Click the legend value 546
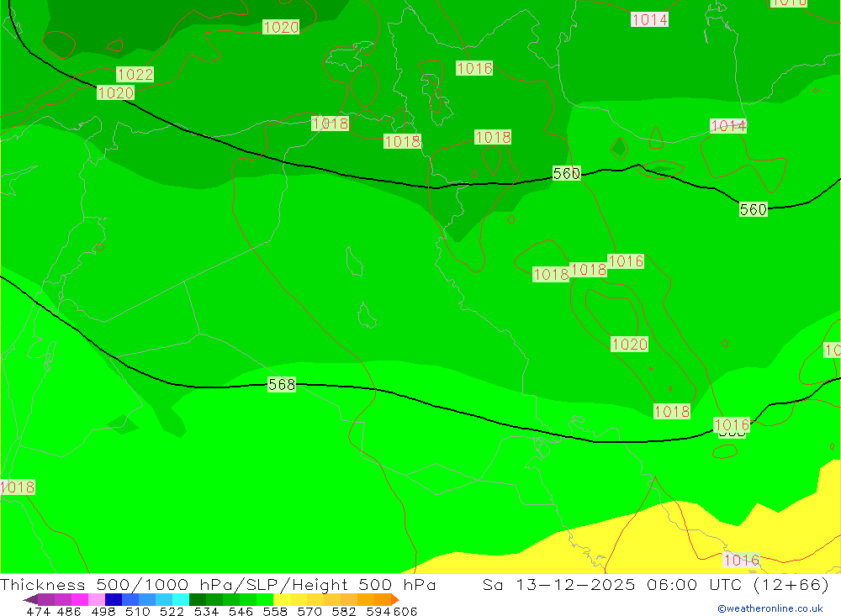The width and height of the screenshot is (841, 616). (x=241, y=611)
